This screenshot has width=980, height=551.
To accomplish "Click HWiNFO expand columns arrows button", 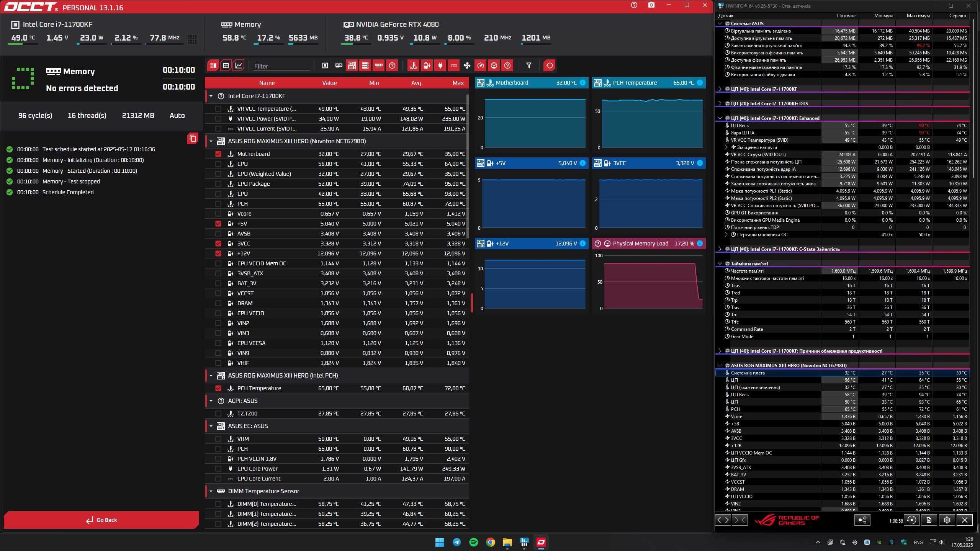I will pos(723,520).
